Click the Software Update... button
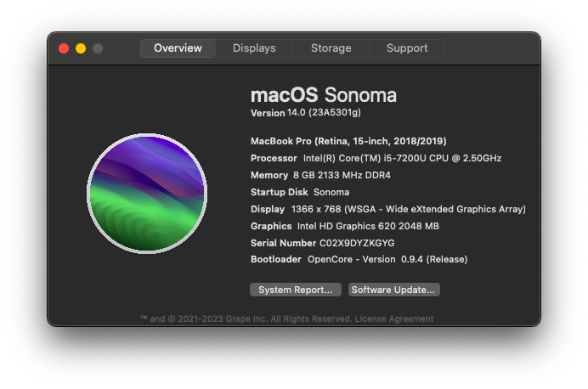Screen dimensions: 588x389 click(393, 290)
